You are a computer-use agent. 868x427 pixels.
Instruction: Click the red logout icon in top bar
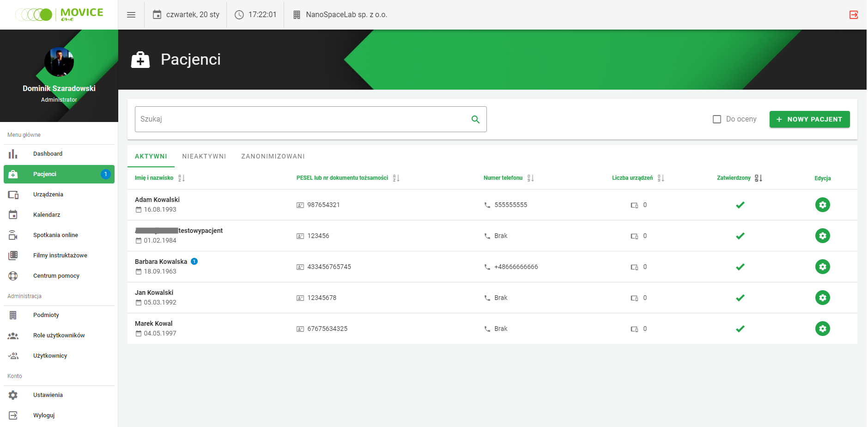pyautogui.click(x=853, y=15)
